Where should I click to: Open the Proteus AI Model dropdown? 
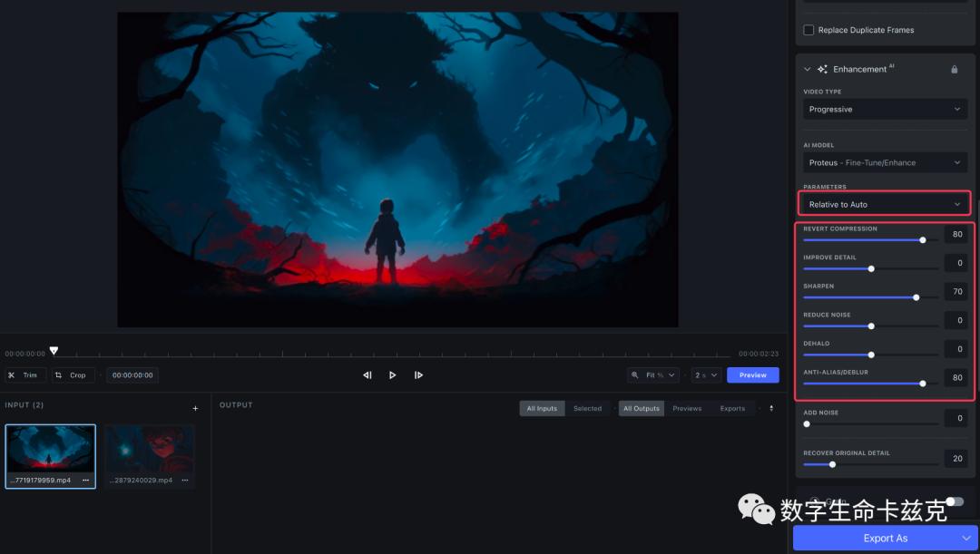point(884,162)
